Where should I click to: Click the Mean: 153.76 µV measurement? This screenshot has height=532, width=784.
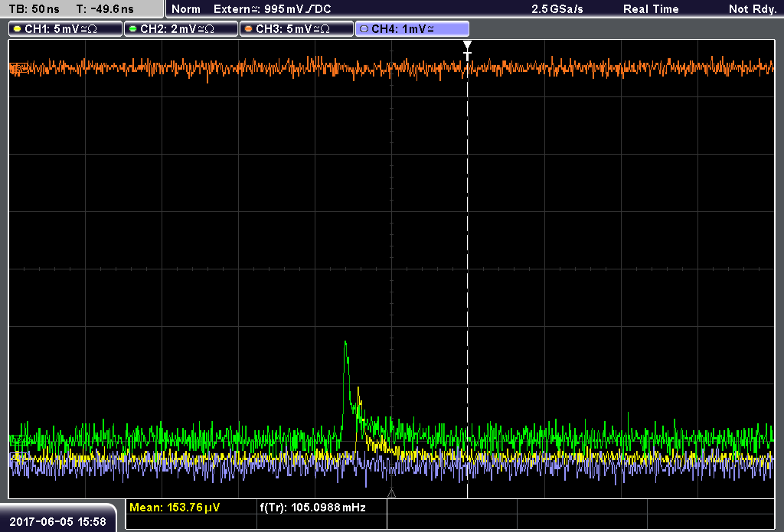pos(175,508)
